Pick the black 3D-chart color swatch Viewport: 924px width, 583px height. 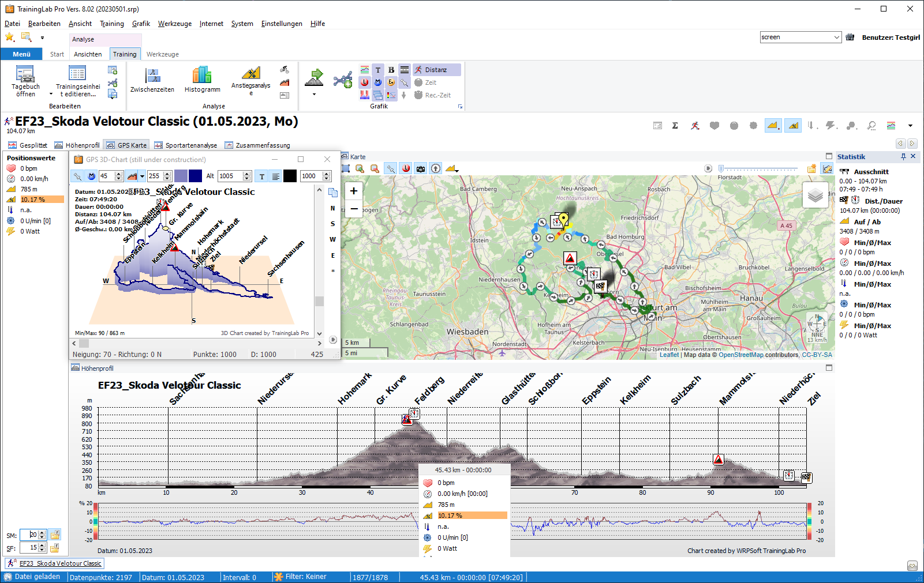pos(290,176)
